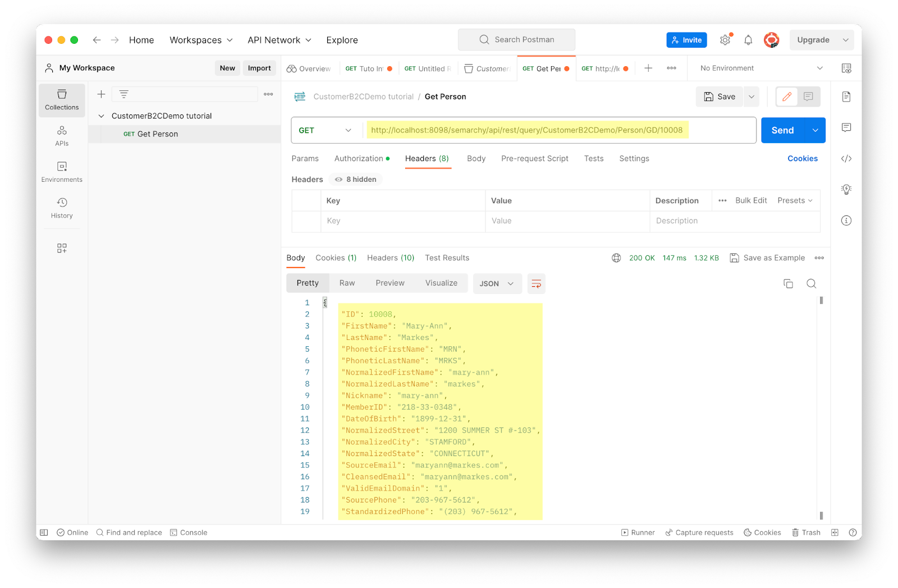Open the GET method dropdown

tap(325, 130)
